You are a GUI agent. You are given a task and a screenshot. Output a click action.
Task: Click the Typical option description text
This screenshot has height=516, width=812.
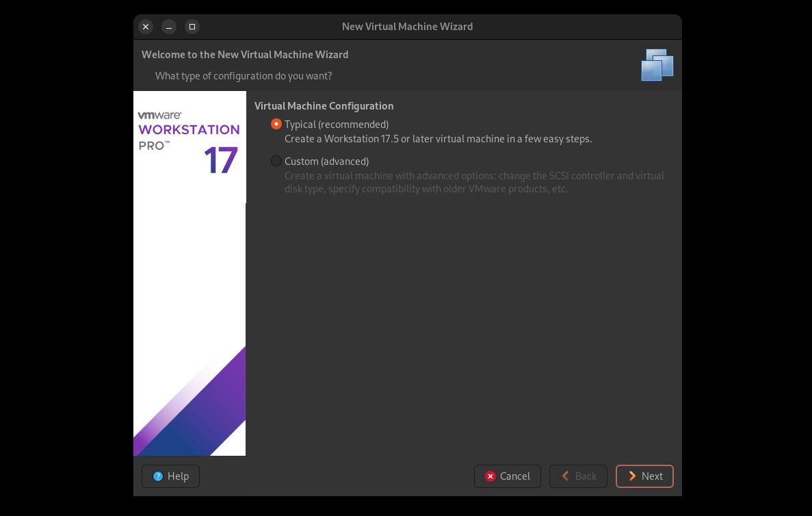pos(438,139)
